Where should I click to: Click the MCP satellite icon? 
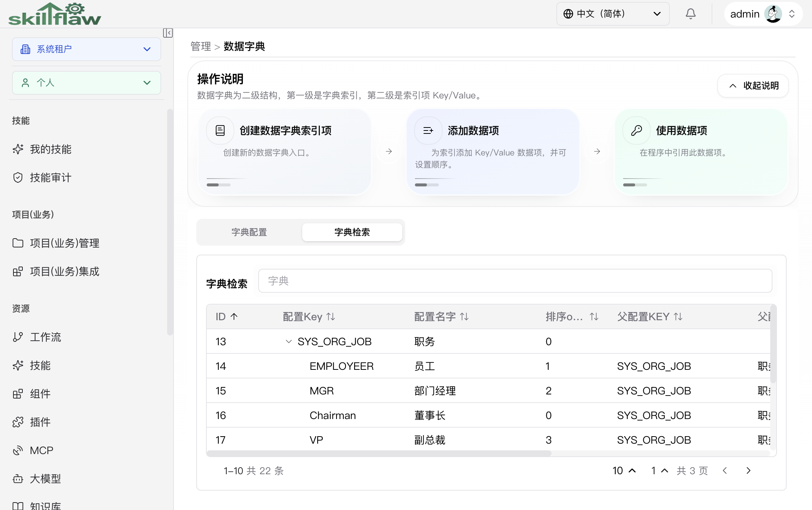[18, 450]
